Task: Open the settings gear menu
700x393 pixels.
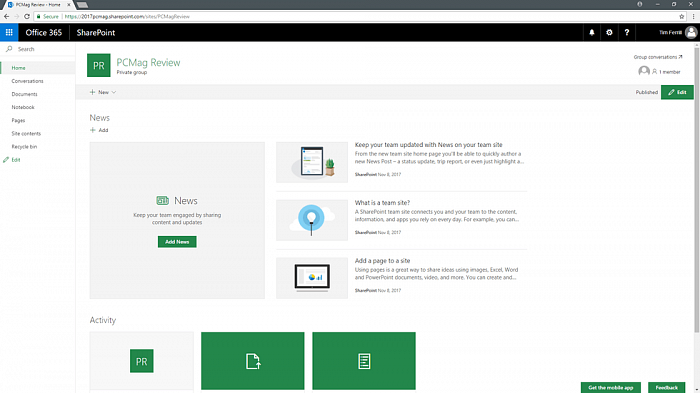Action: (609, 32)
